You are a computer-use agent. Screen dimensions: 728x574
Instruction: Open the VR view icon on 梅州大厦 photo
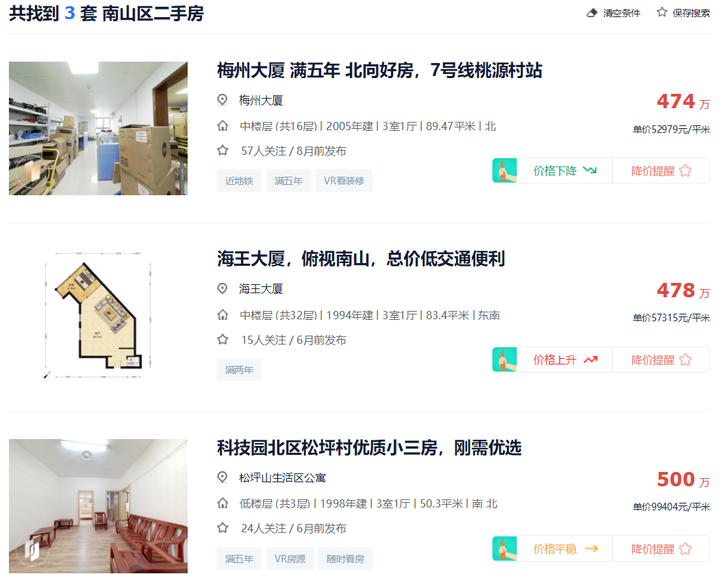(34, 171)
